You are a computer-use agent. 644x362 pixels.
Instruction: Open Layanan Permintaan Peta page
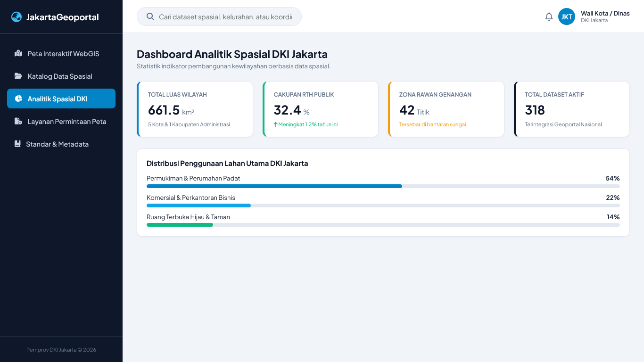pyautogui.click(x=61, y=121)
